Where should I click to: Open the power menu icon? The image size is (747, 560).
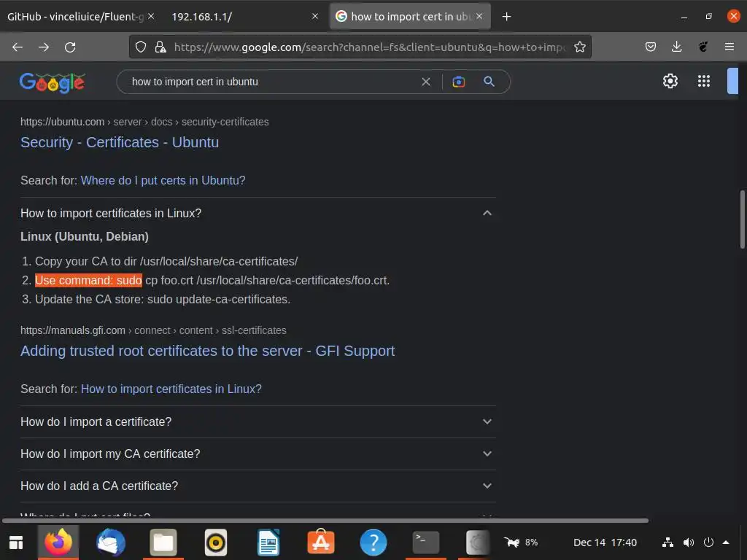pyautogui.click(x=708, y=542)
